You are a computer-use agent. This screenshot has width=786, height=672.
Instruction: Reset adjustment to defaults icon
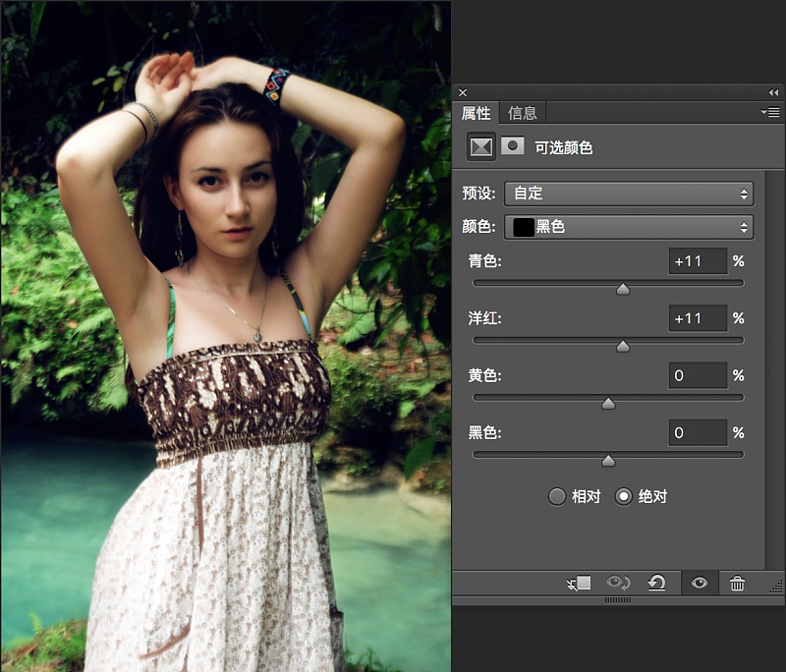(x=656, y=583)
